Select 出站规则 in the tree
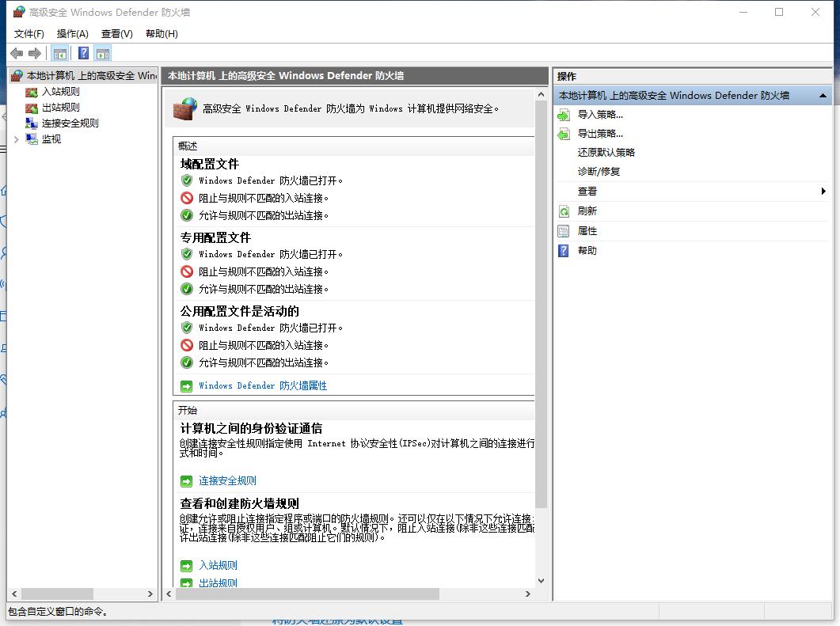 pyautogui.click(x=60, y=107)
